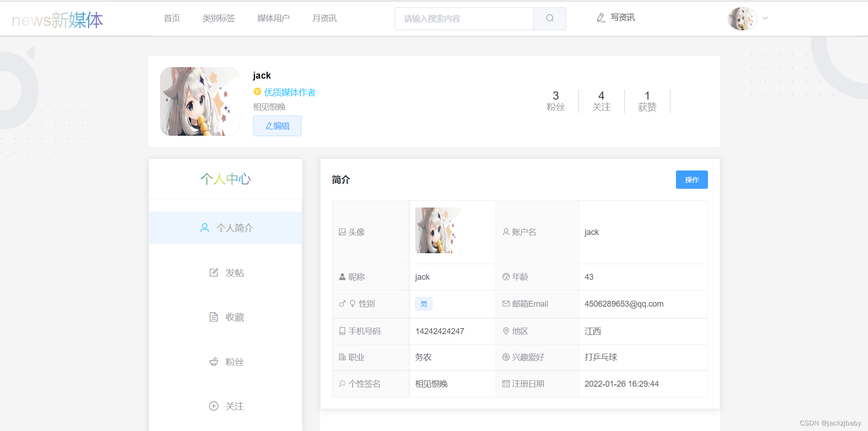Click the search input field
Viewport: 868px width, 431px height.
[464, 18]
